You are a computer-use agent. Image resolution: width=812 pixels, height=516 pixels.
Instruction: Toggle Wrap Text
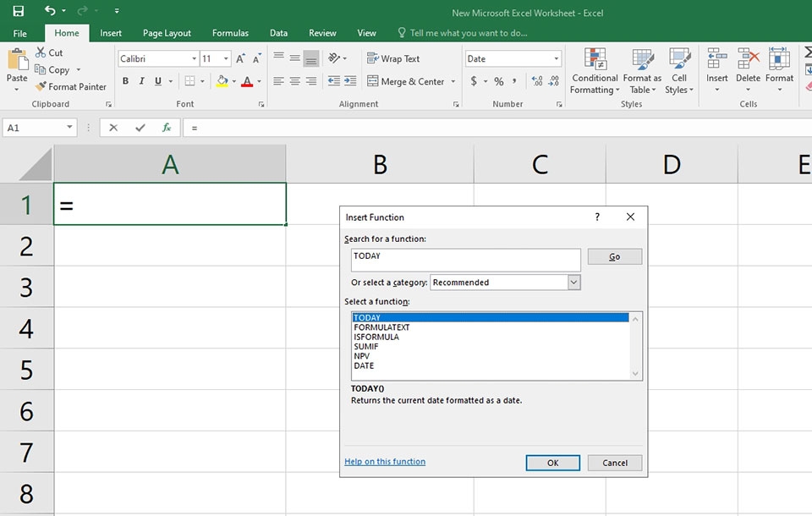[x=393, y=58]
